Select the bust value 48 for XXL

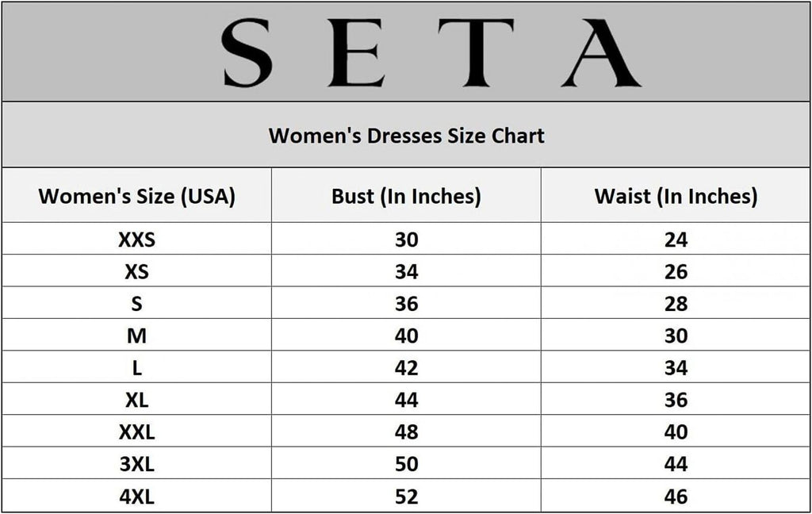pyautogui.click(x=406, y=432)
